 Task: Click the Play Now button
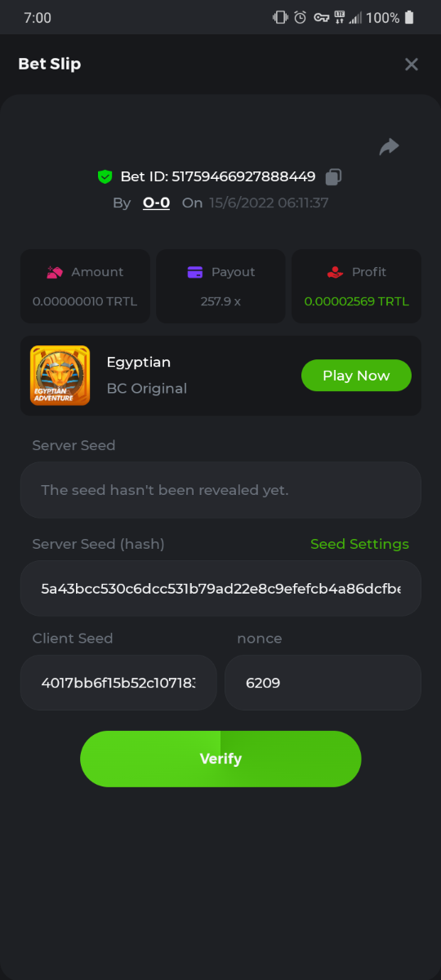click(356, 376)
